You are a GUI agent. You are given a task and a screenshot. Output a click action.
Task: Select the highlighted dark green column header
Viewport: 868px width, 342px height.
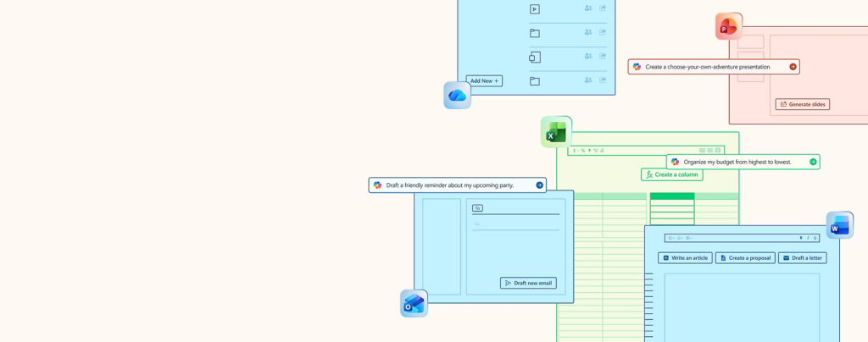[671, 196]
